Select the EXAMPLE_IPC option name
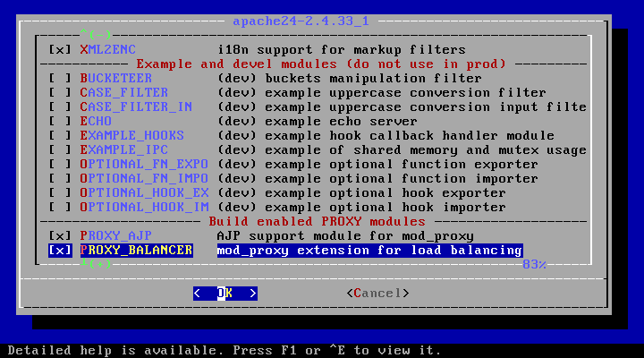 click(124, 150)
